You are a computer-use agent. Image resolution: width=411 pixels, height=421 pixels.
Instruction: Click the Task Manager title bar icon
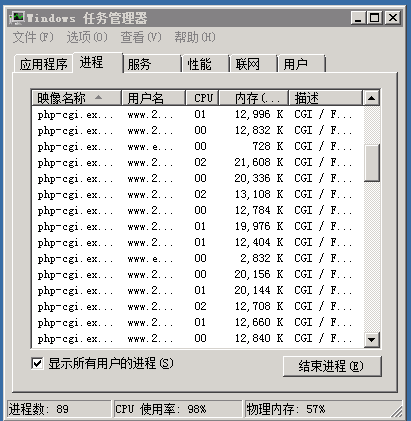(x=17, y=18)
